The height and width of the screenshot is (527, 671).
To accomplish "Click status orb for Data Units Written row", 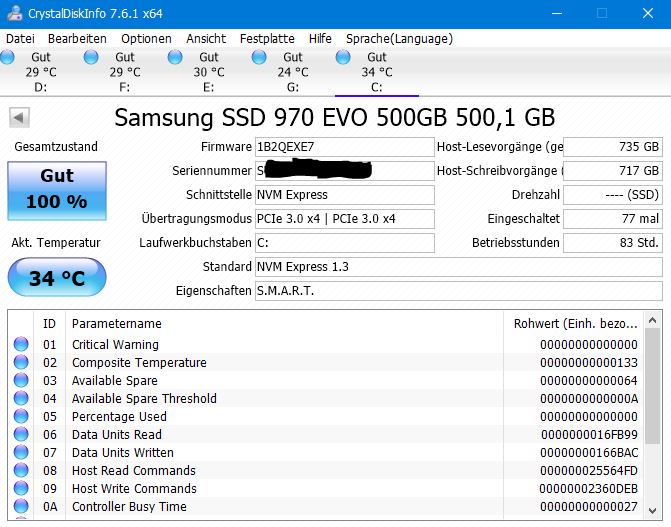I will click(x=21, y=452).
